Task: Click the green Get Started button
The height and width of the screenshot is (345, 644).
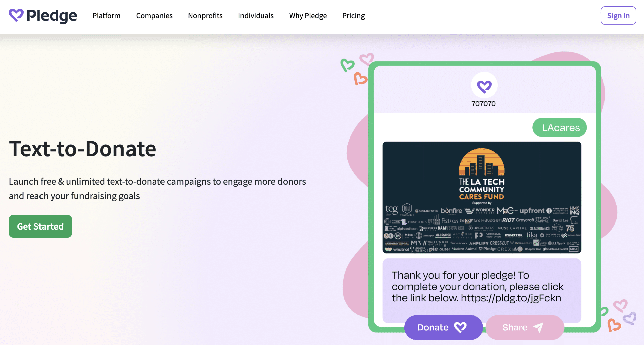Action: click(x=41, y=226)
